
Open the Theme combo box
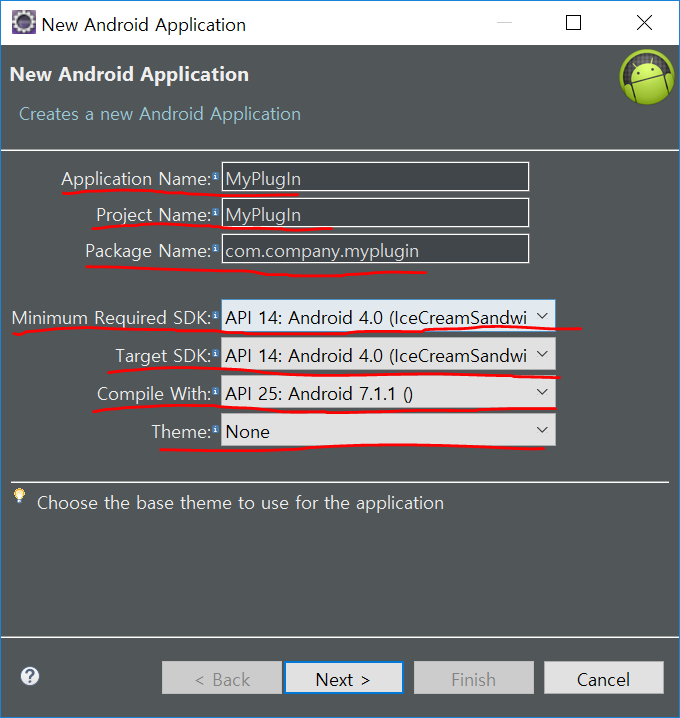coord(388,430)
